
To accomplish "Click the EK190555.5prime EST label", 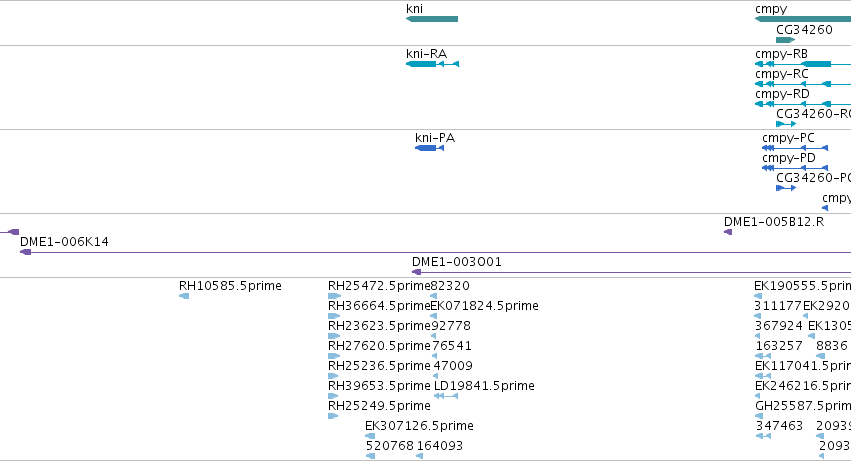I will [x=802, y=286].
